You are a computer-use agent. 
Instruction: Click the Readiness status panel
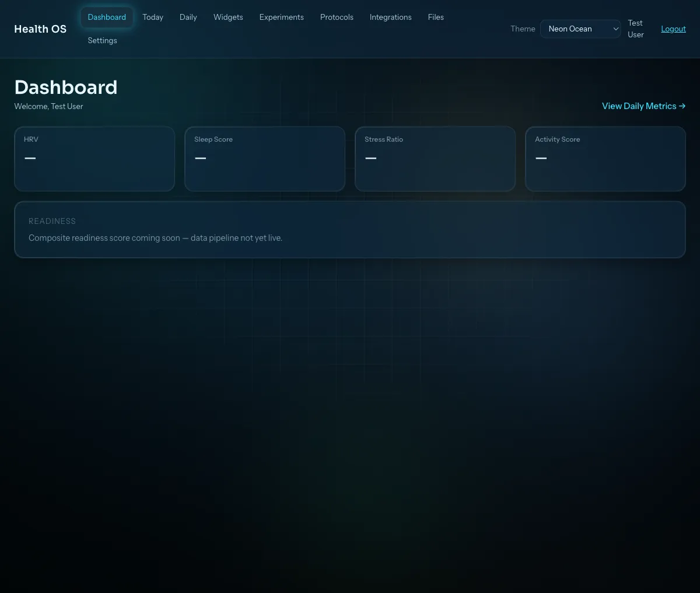pyautogui.click(x=350, y=229)
